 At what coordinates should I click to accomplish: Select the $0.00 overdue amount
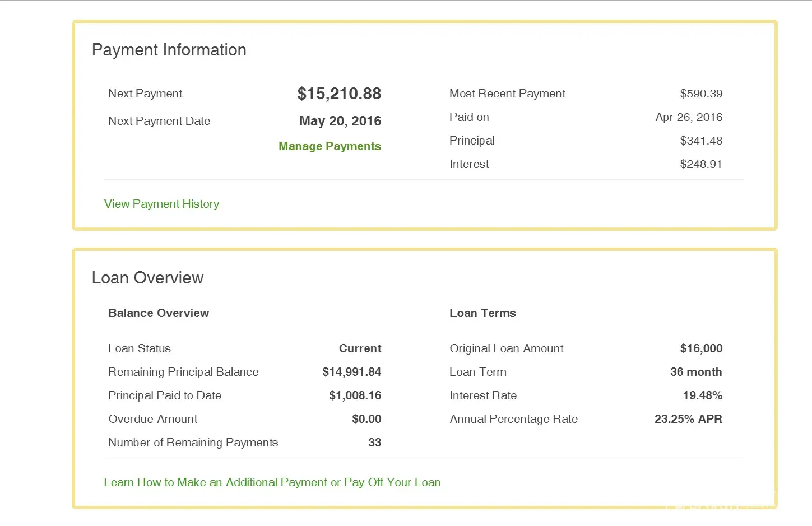pos(366,419)
